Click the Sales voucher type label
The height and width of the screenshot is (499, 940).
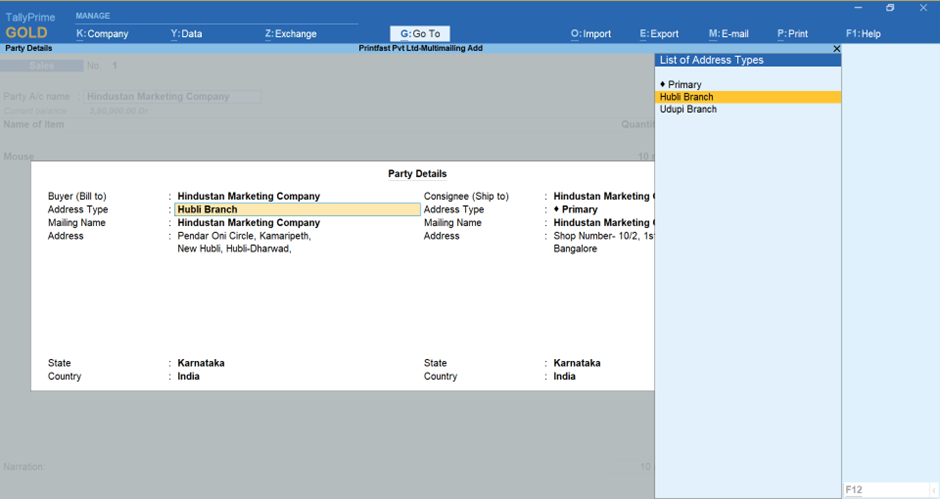pos(41,66)
